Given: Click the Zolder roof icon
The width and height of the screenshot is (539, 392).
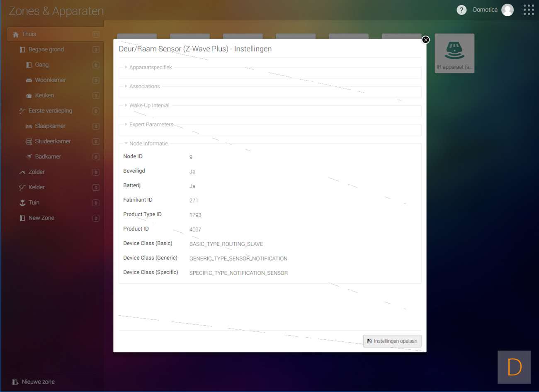Looking at the screenshot, I should [22, 172].
